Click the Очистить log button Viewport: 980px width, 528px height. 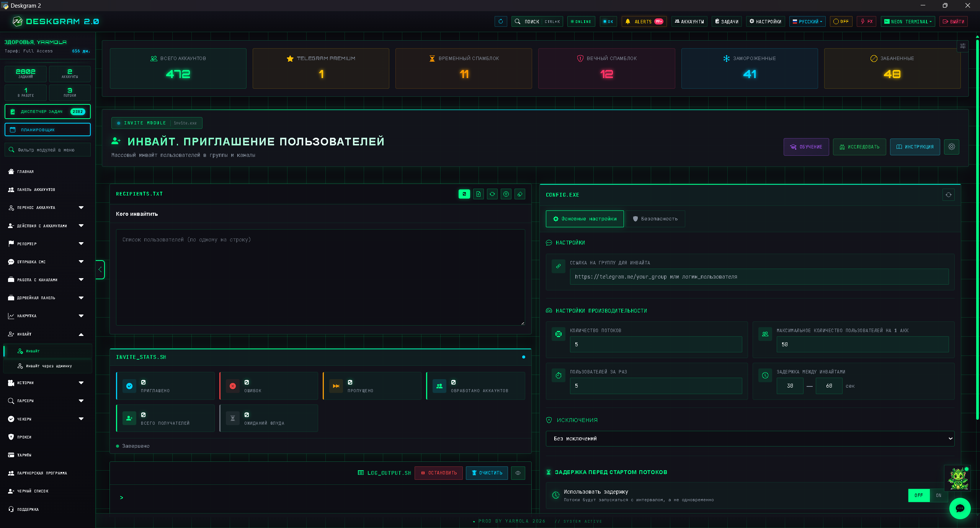487,473
